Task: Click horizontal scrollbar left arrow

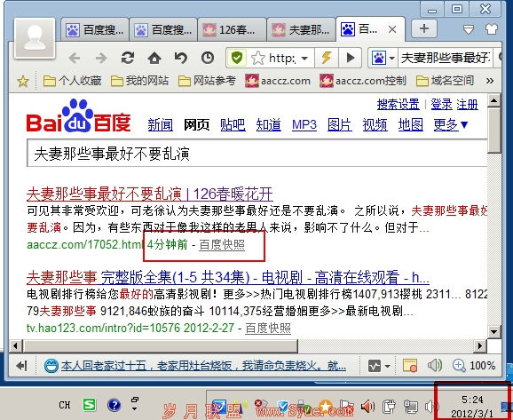Action: pyautogui.click(x=15, y=345)
